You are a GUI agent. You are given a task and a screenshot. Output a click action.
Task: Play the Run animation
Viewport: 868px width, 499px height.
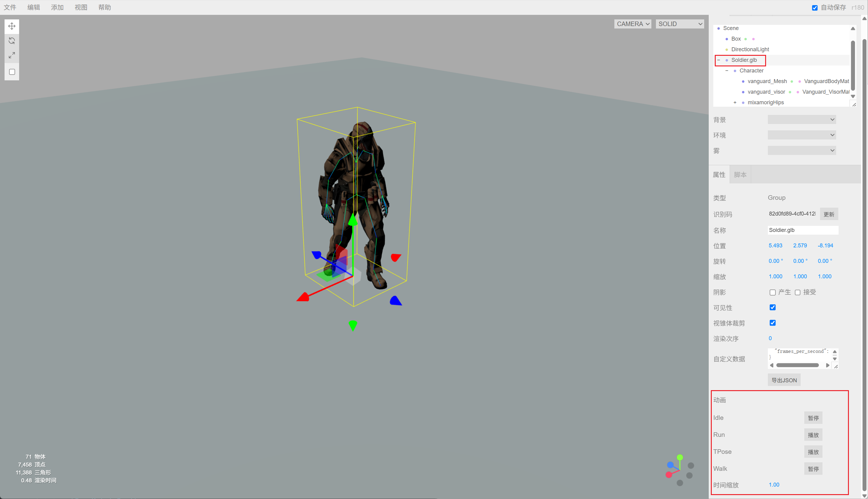click(x=813, y=435)
